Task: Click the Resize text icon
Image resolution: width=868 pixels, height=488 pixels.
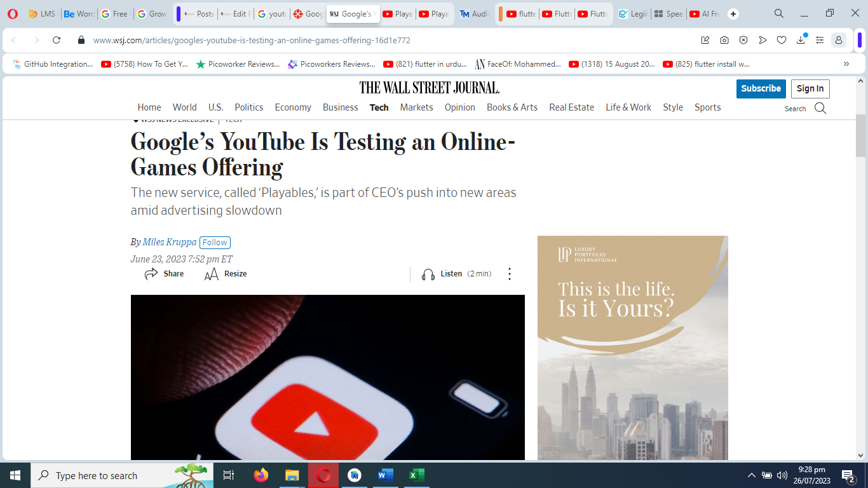Action: point(212,274)
